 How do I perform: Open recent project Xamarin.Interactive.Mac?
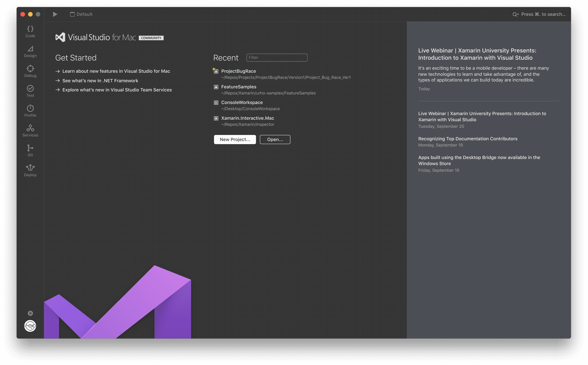click(247, 118)
